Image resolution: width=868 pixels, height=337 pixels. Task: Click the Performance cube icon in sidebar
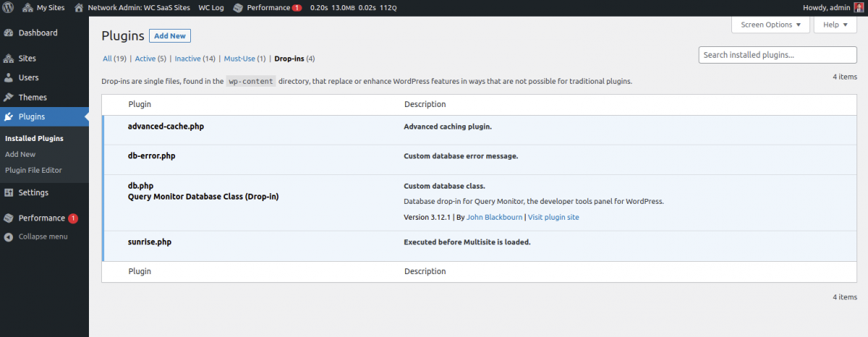[x=9, y=218]
